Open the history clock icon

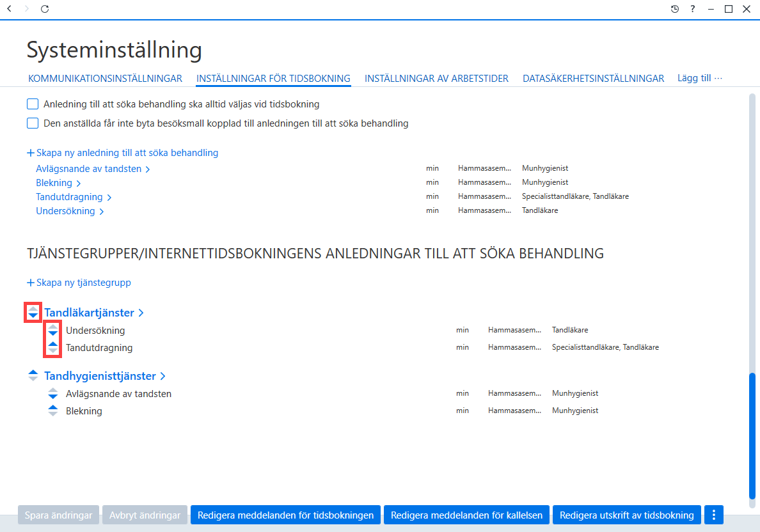[675, 9]
